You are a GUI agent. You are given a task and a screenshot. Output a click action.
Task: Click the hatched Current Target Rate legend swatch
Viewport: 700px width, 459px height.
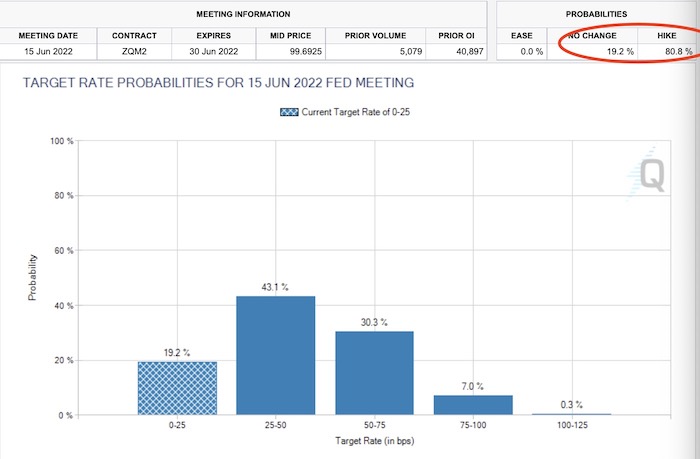[x=289, y=112]
